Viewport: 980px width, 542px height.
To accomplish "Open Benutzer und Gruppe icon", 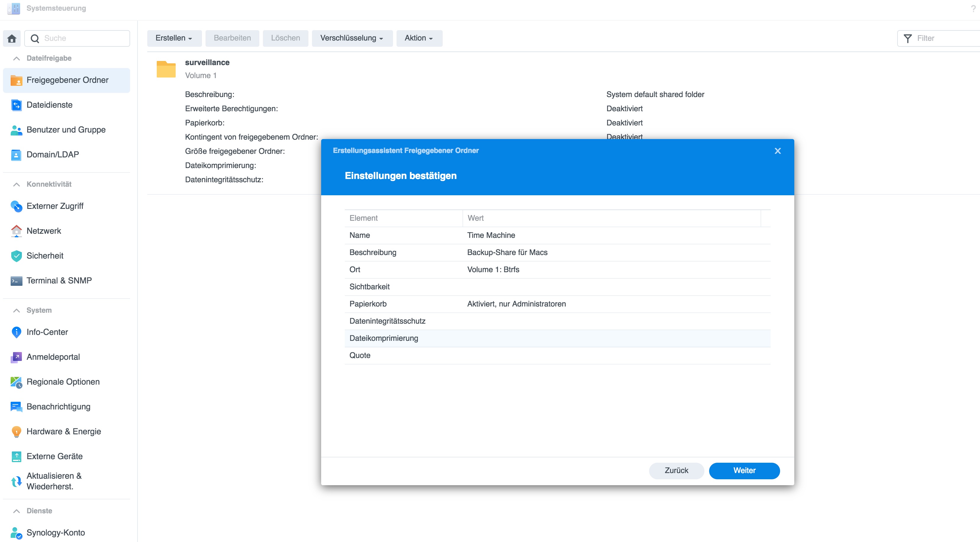I will point(16,130).
